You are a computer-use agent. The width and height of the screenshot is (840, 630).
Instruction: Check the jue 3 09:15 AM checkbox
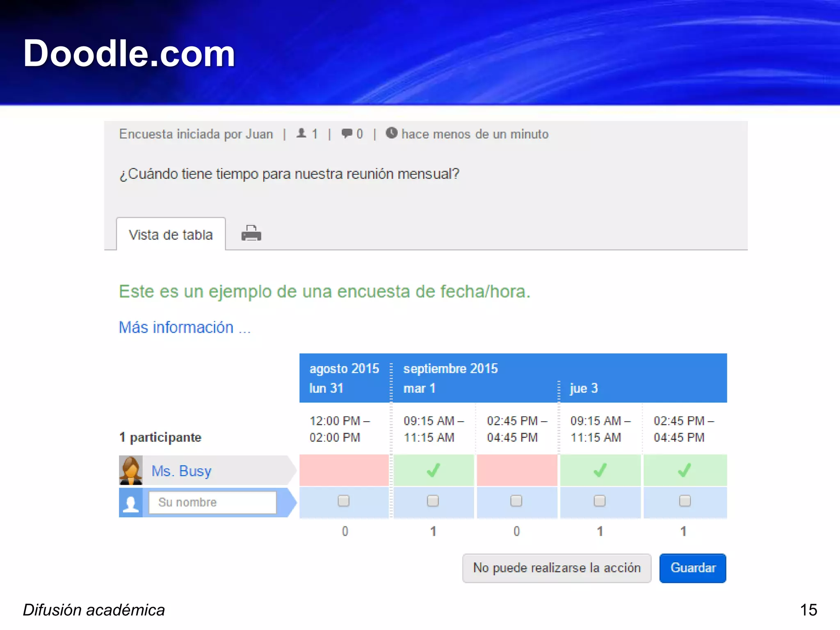pos(600,501)
